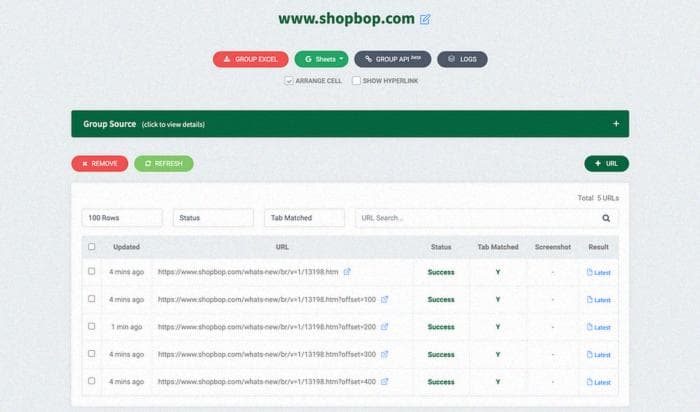The width and height of the screenshot is (700, 412).
Task: Click the red REMOVE button
Action: (x=100, y=163)
